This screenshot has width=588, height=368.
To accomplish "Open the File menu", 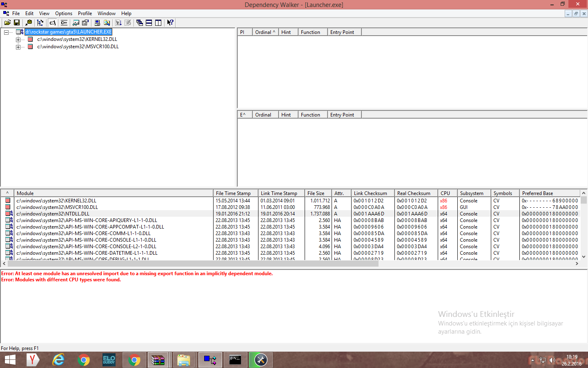I will [16, 13].
